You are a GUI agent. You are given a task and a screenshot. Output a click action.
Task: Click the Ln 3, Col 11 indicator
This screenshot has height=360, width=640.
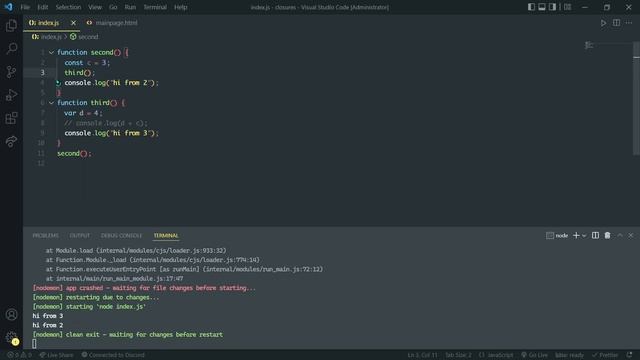point(422,355)
